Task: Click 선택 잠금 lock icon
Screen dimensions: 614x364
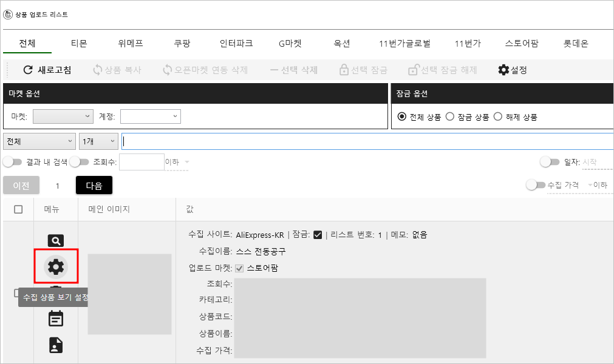Action: (x=344, y=70)
